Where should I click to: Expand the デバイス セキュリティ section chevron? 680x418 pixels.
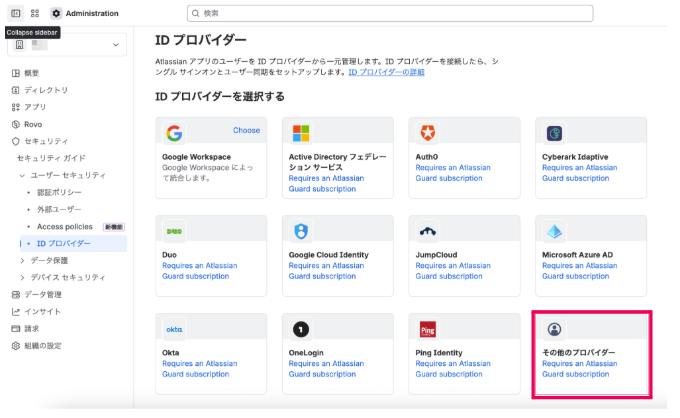click(22, 278)
